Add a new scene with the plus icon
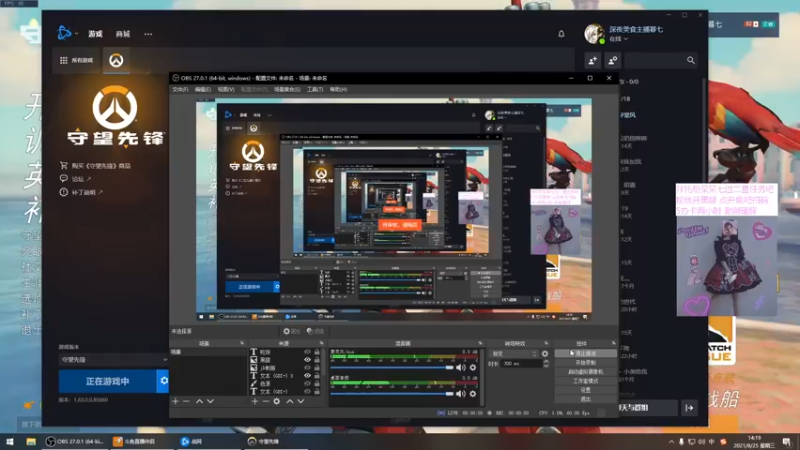Screen dimensions: 800x450 click(x=176, y=402)
